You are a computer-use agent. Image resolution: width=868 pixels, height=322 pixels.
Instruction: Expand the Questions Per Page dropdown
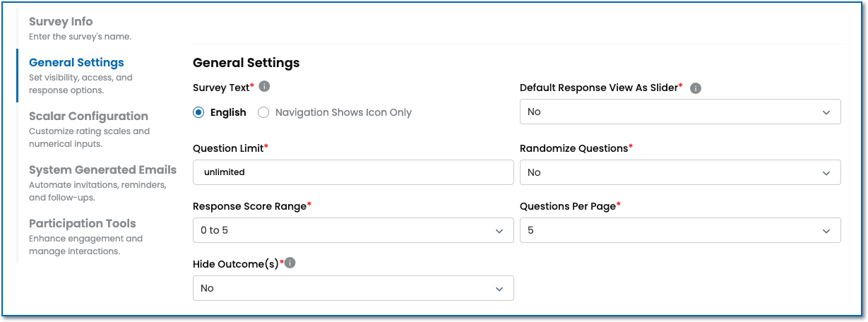679,230
